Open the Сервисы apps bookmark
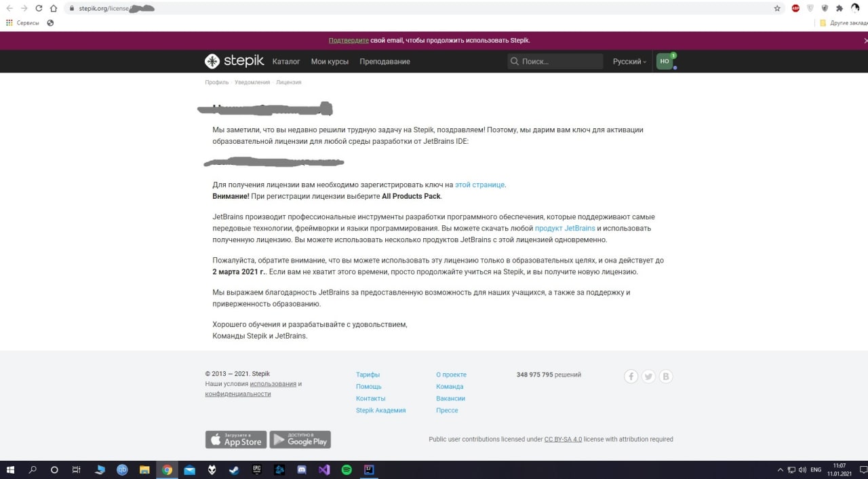This screenshot has width=868, height=479. point(22,22)
